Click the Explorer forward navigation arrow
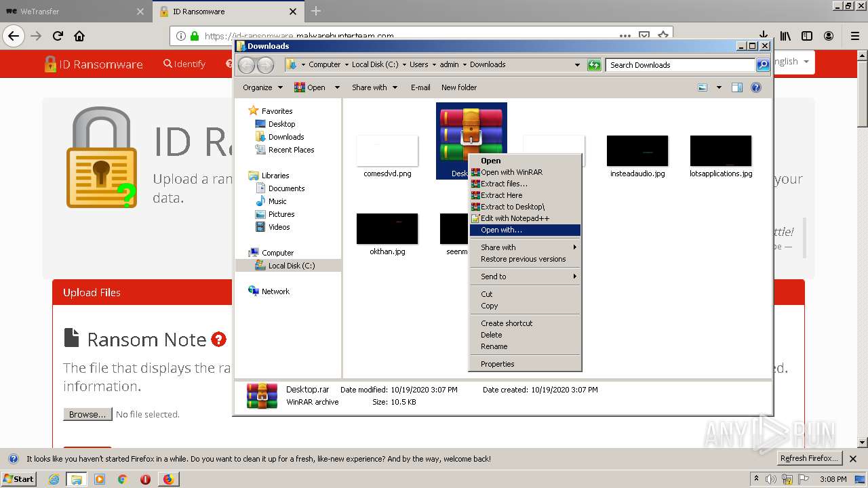Viewport: 868px width, 488px height. [266, 65]
